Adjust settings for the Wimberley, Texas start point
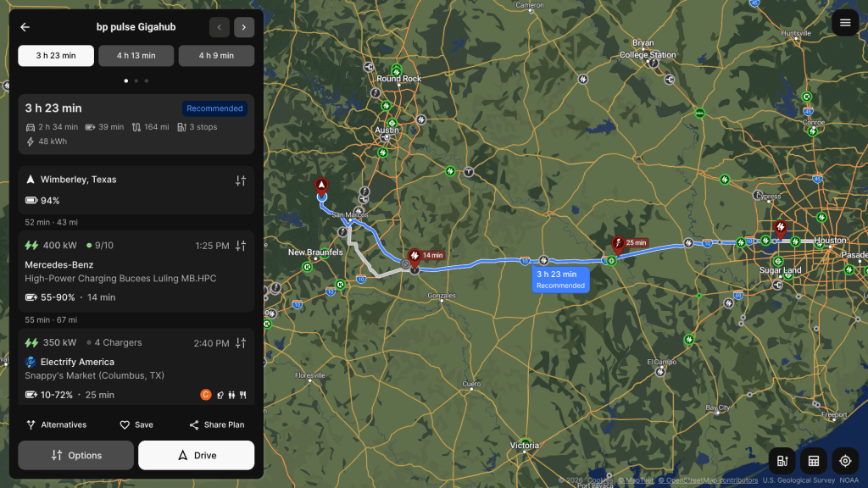Image resolution: width=868 pixels, height=488 pixels. coord(240,180)
